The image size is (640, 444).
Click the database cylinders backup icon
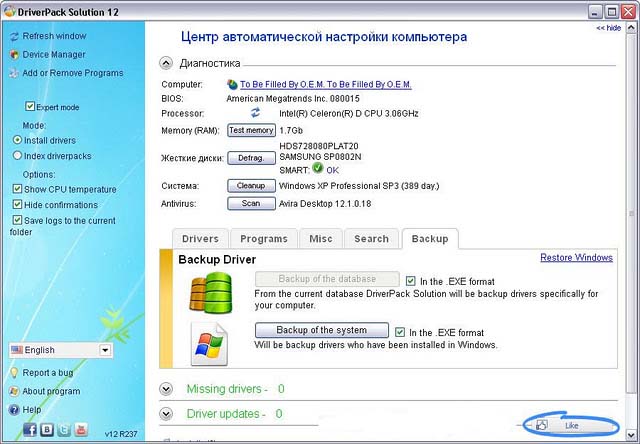211,293
